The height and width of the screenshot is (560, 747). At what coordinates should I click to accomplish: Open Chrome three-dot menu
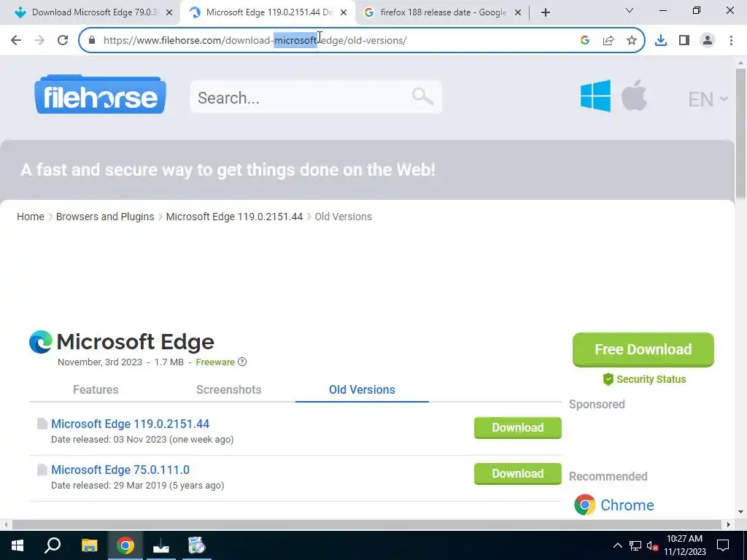coord(731,41)
